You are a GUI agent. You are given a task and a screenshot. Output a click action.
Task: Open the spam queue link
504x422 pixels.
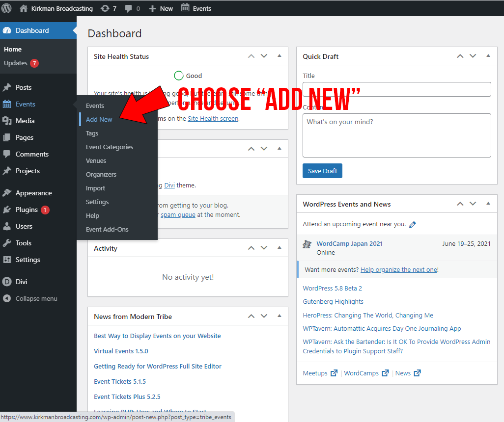tap(178, 215)
